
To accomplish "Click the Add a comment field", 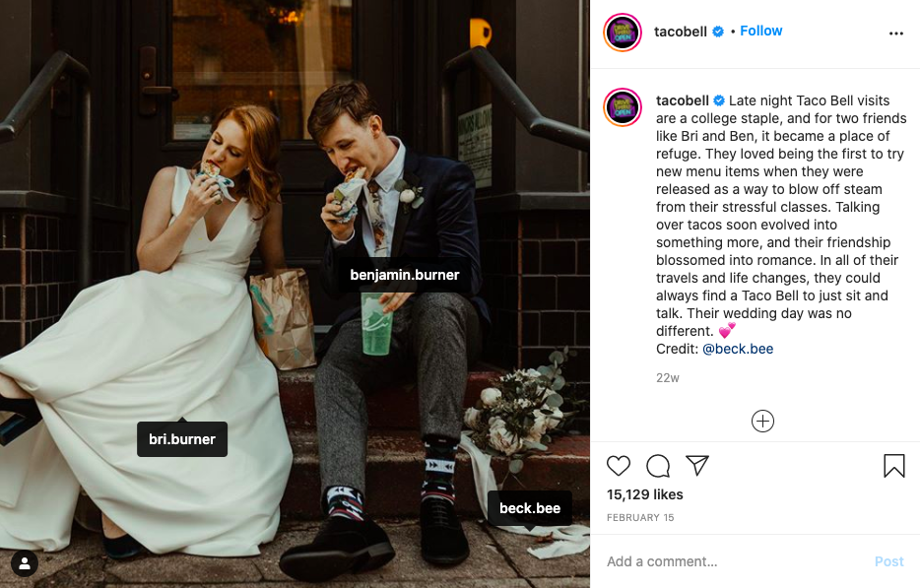I will pos(729,561).
